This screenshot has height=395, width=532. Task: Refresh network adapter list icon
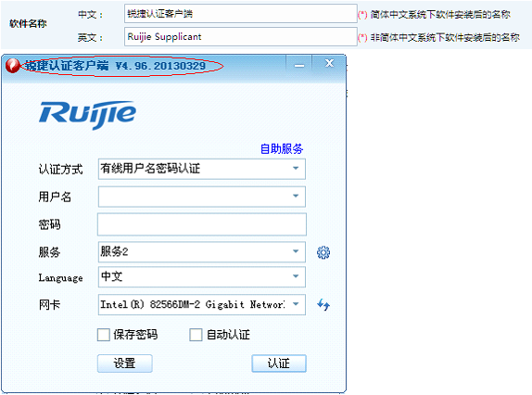tap(323, 304)
